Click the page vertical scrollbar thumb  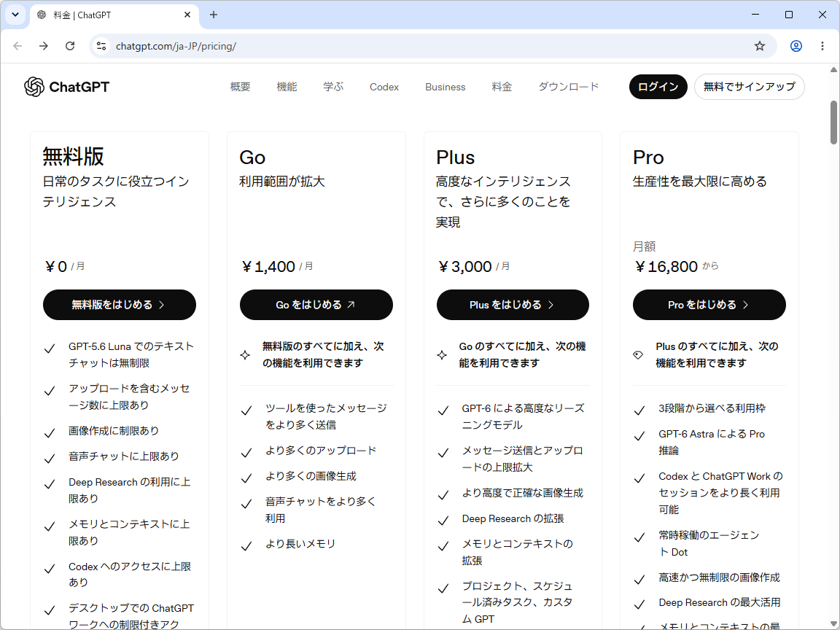click(833, 122)
